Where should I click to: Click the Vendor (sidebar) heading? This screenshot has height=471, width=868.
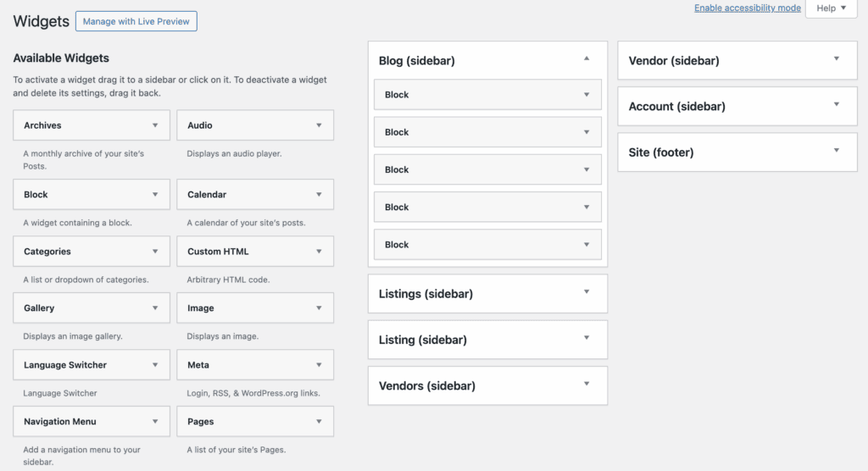click(x=674, y=61)
